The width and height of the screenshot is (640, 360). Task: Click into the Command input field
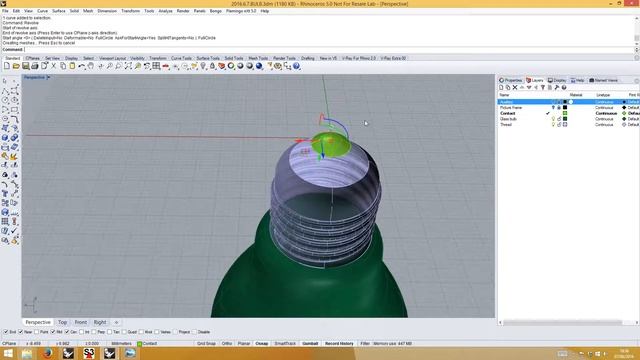329,50
